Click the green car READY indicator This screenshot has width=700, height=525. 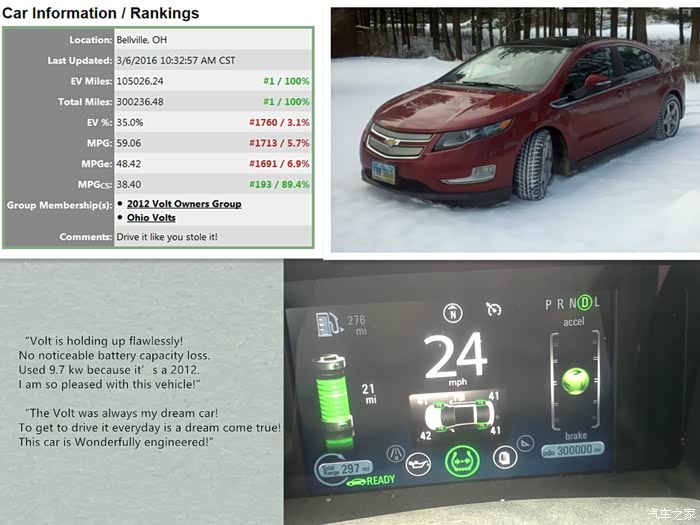[x=372, y=480]
